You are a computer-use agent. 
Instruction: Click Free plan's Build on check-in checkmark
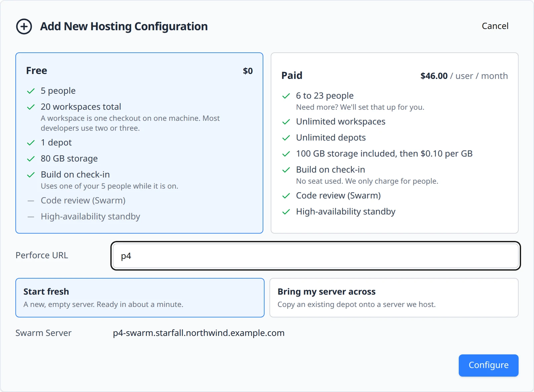coord(31,175)
